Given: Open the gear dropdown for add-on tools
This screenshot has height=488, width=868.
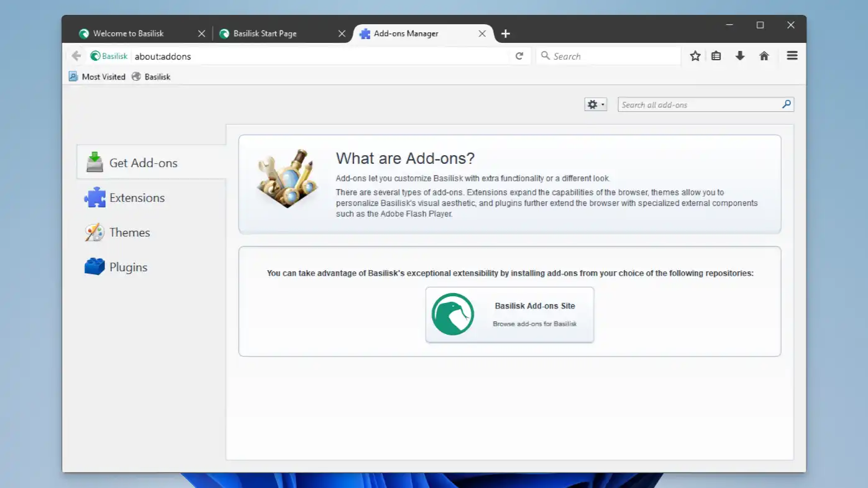Looking at the screenshot, I should [595, 104].
